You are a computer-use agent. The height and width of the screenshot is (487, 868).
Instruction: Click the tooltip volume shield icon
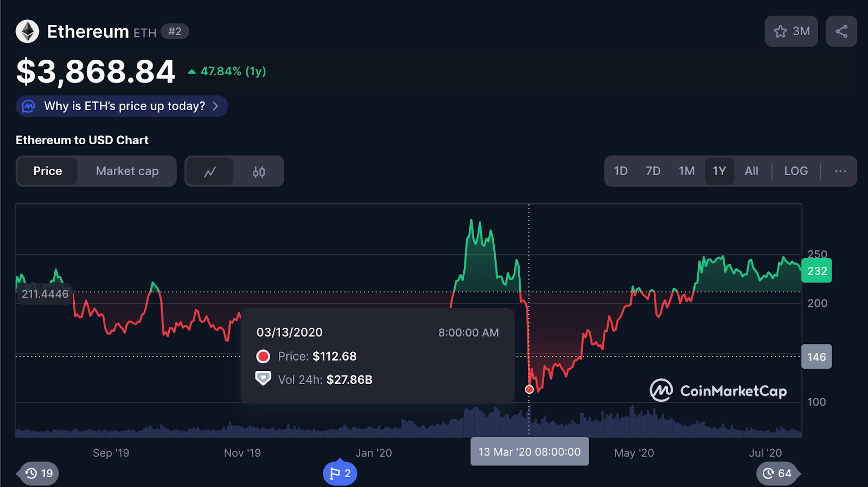pyautogui.click(x=263, y=379)
